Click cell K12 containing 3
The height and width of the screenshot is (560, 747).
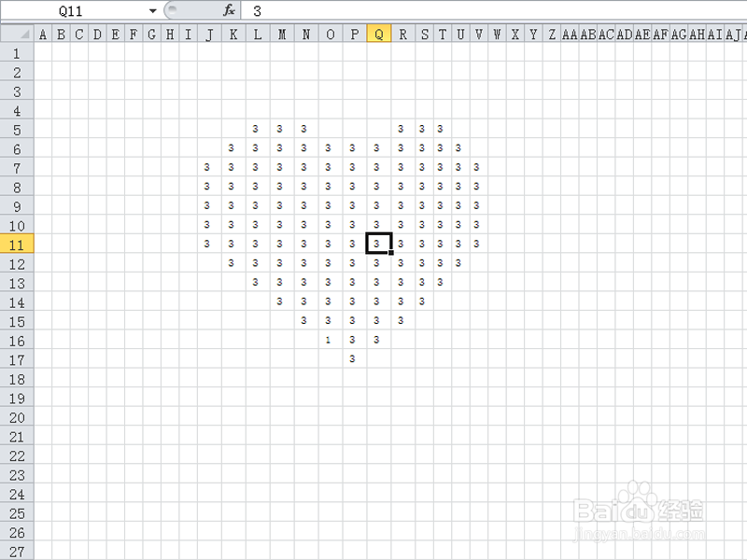tap(233, 263)
